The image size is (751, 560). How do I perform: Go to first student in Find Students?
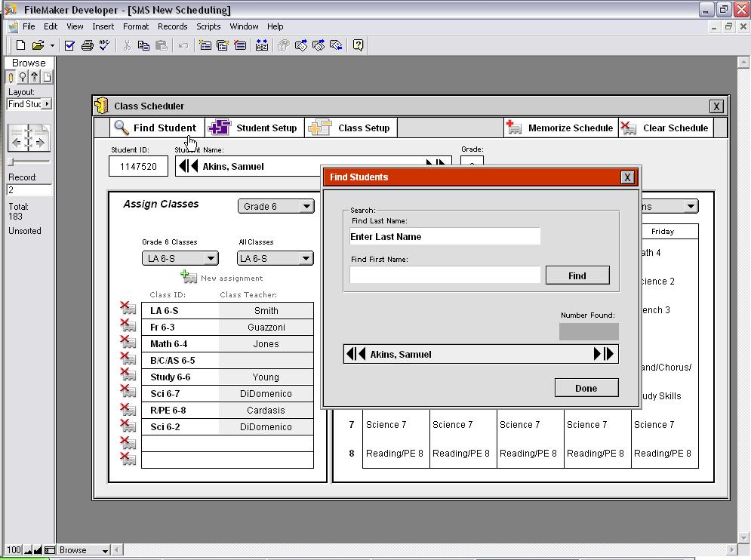(x=351, y=354)
